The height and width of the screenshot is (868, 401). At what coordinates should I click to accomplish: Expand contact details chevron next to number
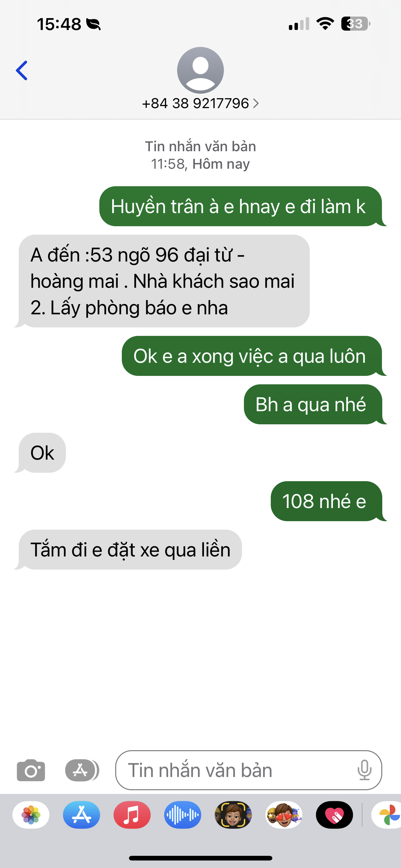[x=256, y=103]
